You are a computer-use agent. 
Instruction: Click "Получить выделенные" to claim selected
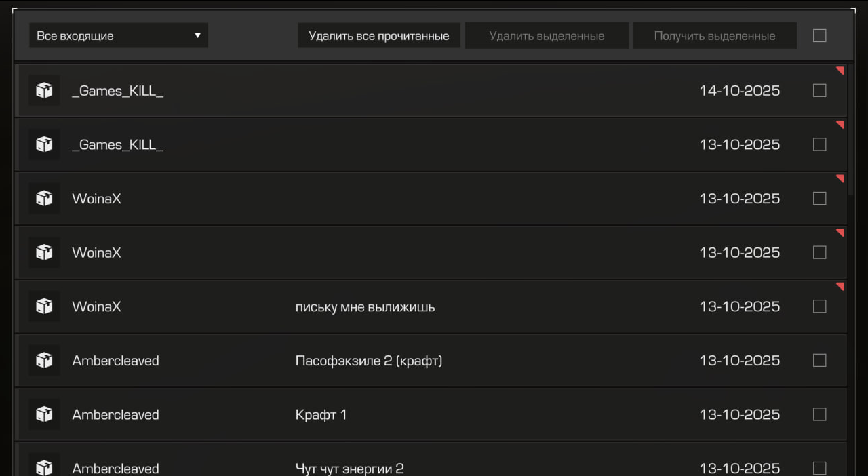[x=714, y=36]
